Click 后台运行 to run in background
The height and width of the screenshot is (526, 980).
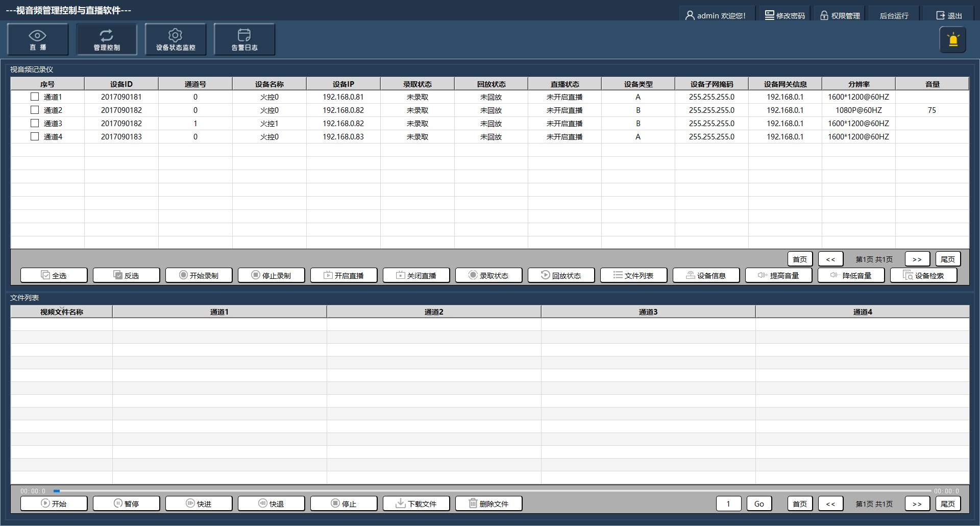coord(894,15)
